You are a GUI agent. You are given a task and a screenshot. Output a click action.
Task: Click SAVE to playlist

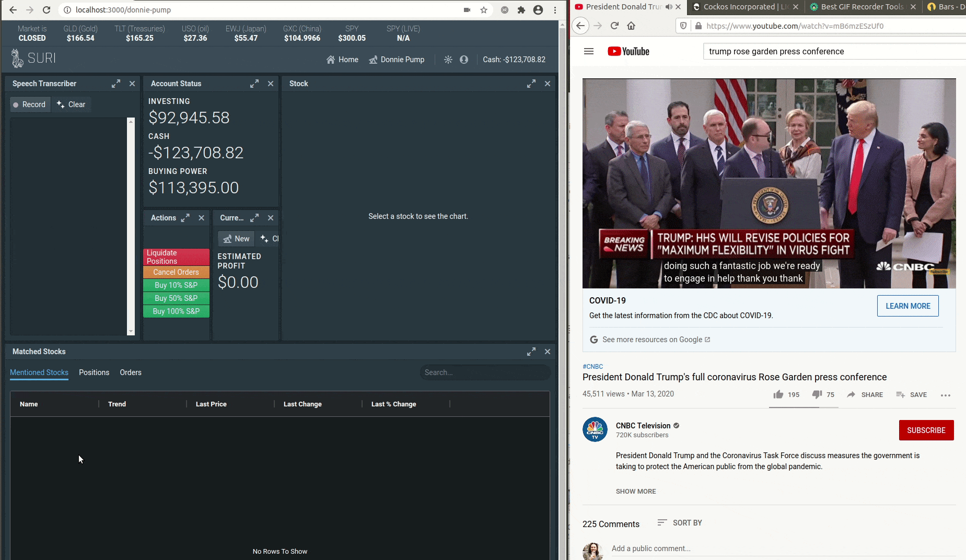click(911, 395)
